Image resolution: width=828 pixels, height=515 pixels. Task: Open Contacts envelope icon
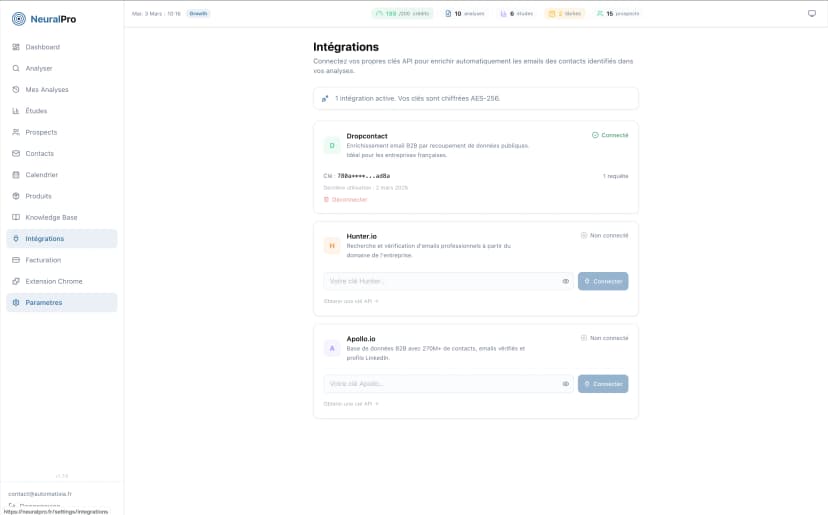point(16,154)
